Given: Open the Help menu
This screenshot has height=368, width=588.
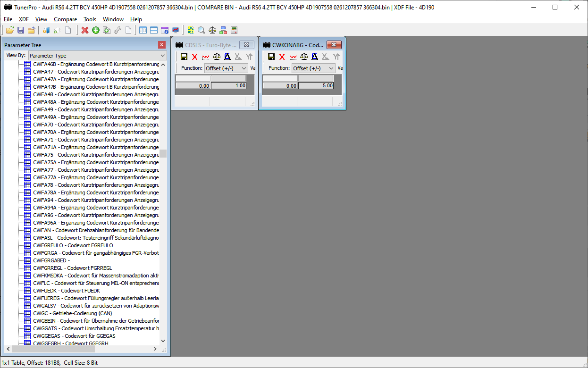Looking at the screenshot, I should pyautogui.click(x=136, y=19).
